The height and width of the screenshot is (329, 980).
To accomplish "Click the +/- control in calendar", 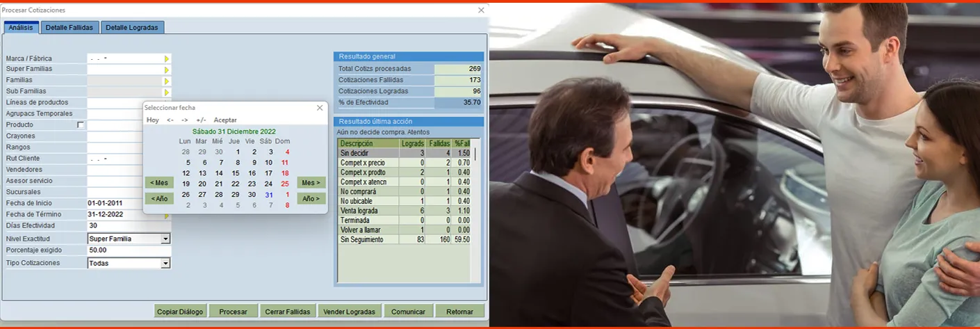I will [201, 120].
